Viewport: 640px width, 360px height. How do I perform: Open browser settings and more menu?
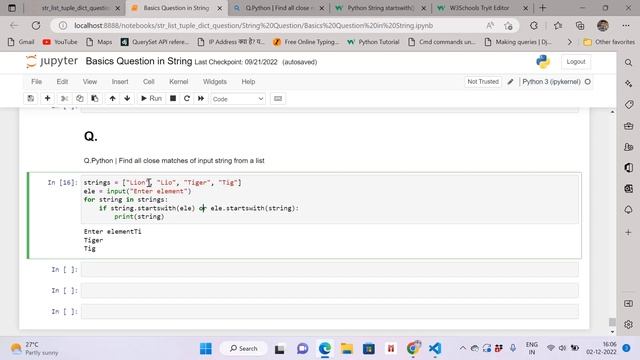tap(626, 26)
